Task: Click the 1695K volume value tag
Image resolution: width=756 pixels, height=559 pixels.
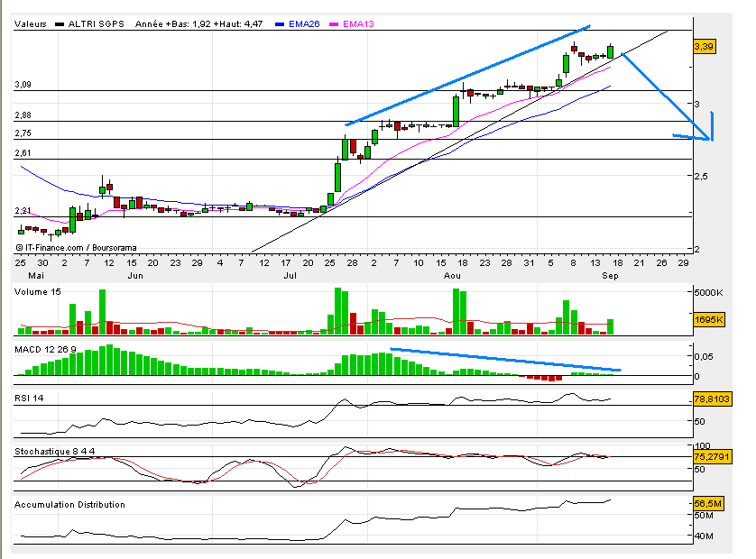Action: (709, 319)
